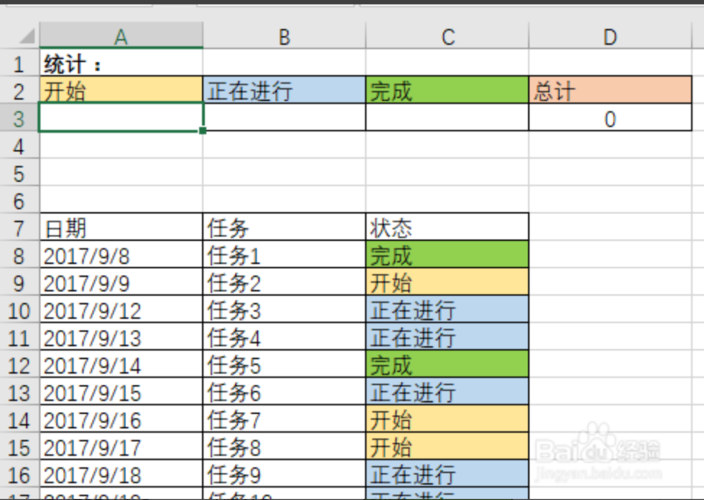This screenshot has width=704, height=500.
Task: Click date cell 2017/9/16
Action: click(x=121, y=420)
